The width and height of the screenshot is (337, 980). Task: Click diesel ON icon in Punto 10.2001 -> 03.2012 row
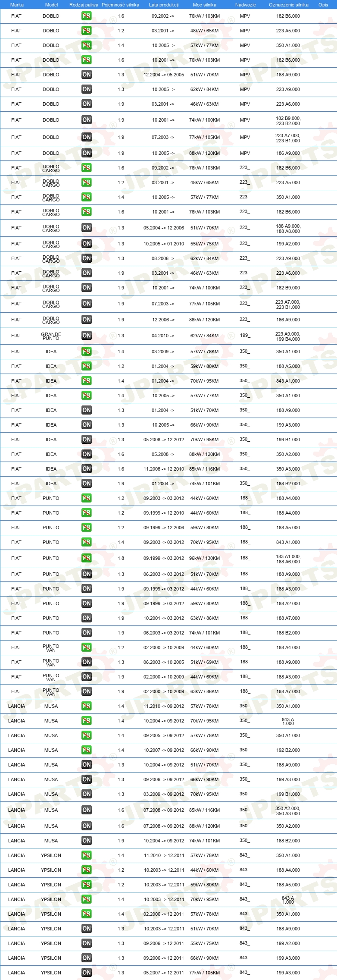[x=87, y=618]
